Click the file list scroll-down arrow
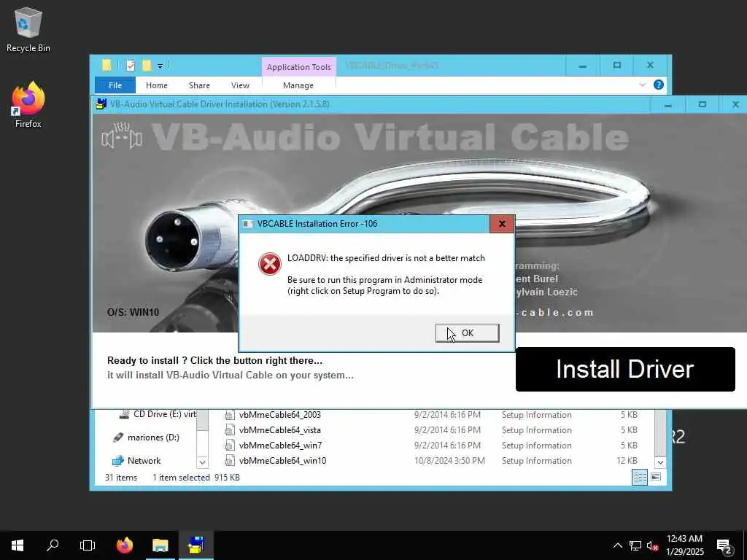The height and width of the screenshot is (560, 747). pyautogui.click(x=660, y=462)
